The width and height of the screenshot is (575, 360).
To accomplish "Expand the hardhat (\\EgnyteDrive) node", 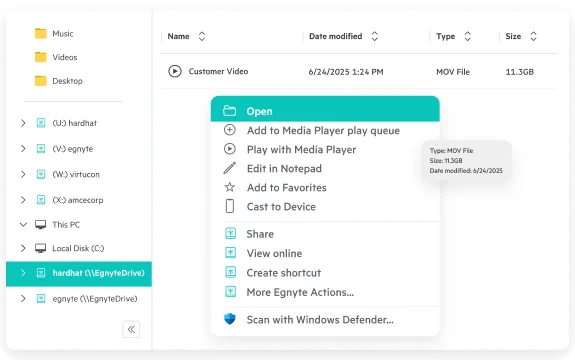I will click(x=23, y=273).
